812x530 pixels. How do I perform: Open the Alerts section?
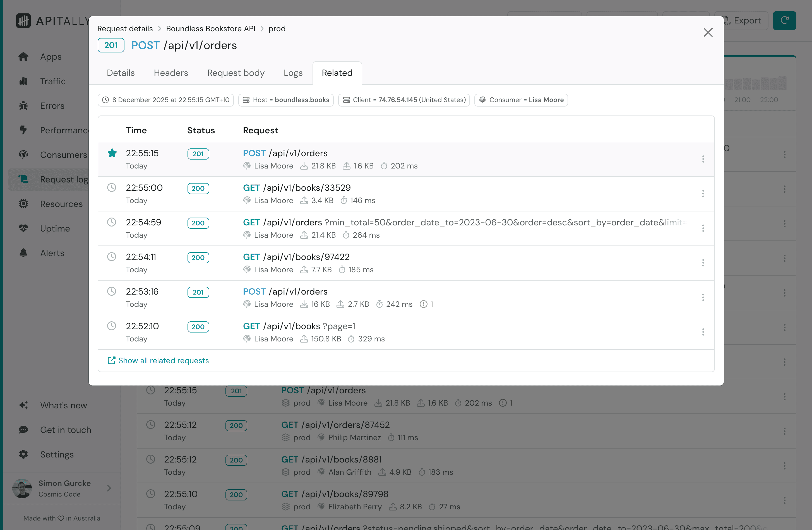click(52, 253)
